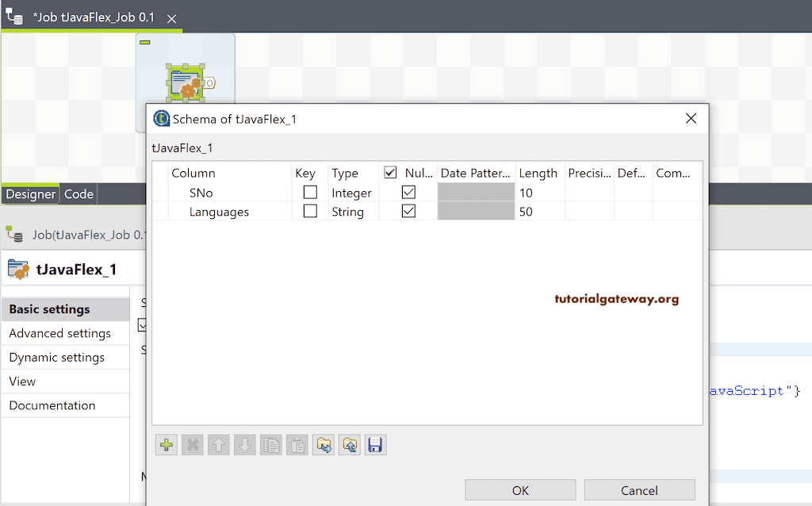
Task: Add a new column to the schema
Action: (167, 444)
